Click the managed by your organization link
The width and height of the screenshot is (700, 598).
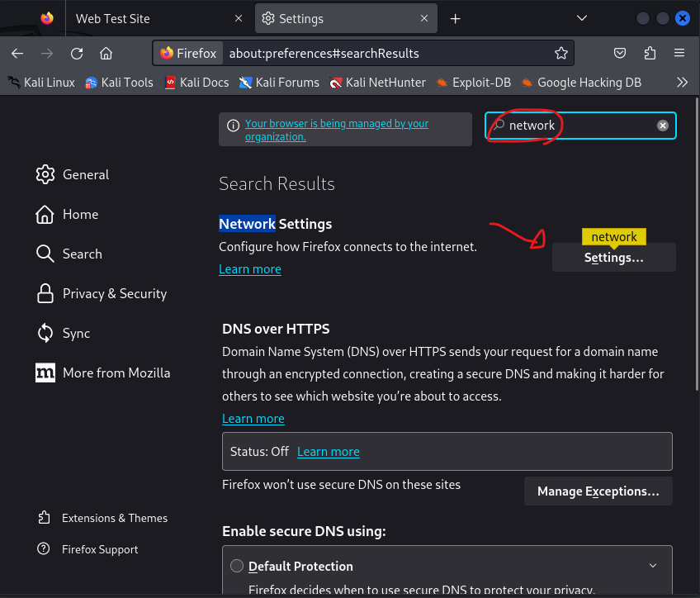click(337, 130)
